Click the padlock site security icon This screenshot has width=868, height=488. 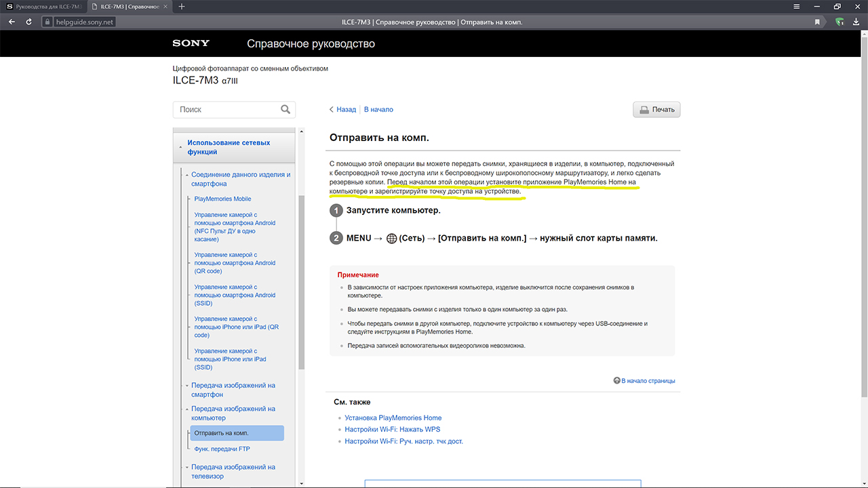[47, 22]
